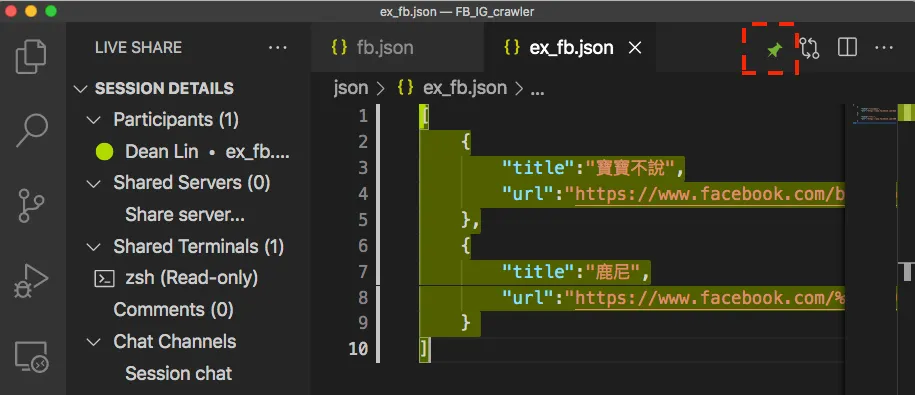
Task: Open Live Share panel ellipsis menu
Action: [x=277, y=47]
